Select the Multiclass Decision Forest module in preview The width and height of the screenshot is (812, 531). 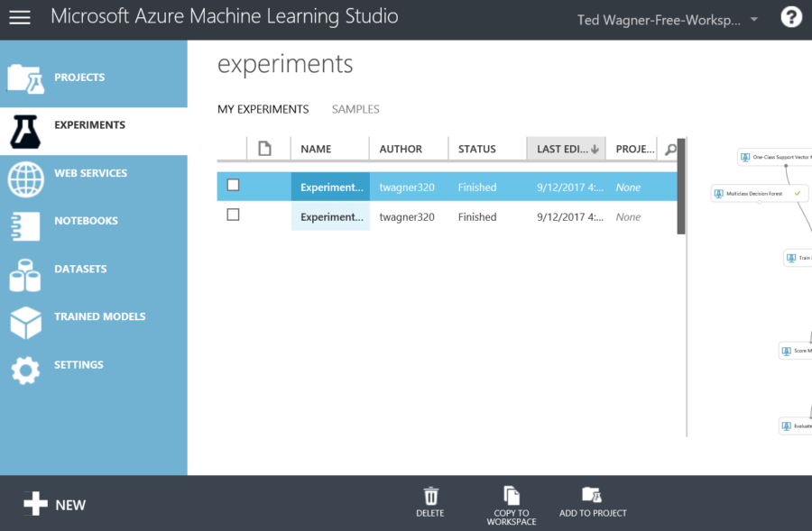(759, 194)
